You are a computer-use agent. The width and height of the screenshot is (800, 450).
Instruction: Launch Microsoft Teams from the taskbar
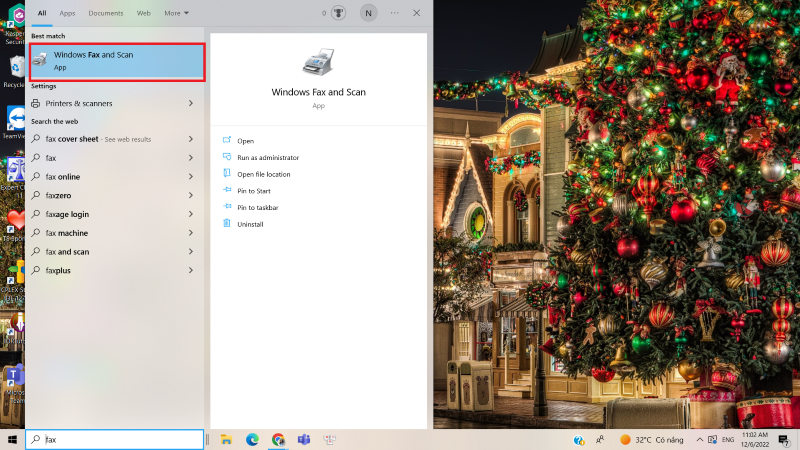click(304, 439)
